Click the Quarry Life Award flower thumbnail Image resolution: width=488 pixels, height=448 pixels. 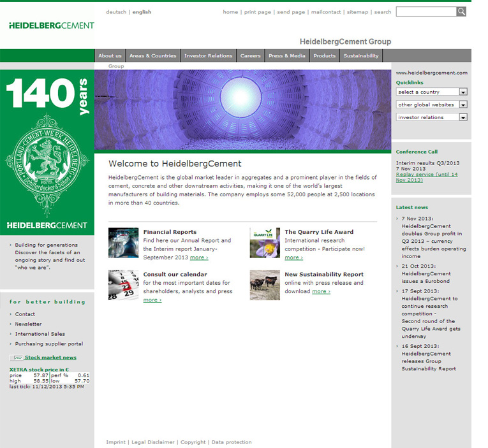(265, 243)
